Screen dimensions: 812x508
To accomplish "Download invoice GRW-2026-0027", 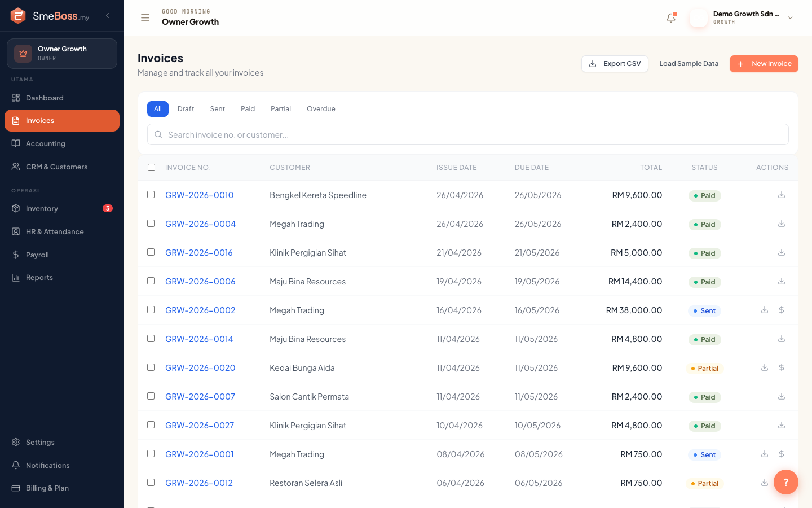I will [x=782, y=426].
